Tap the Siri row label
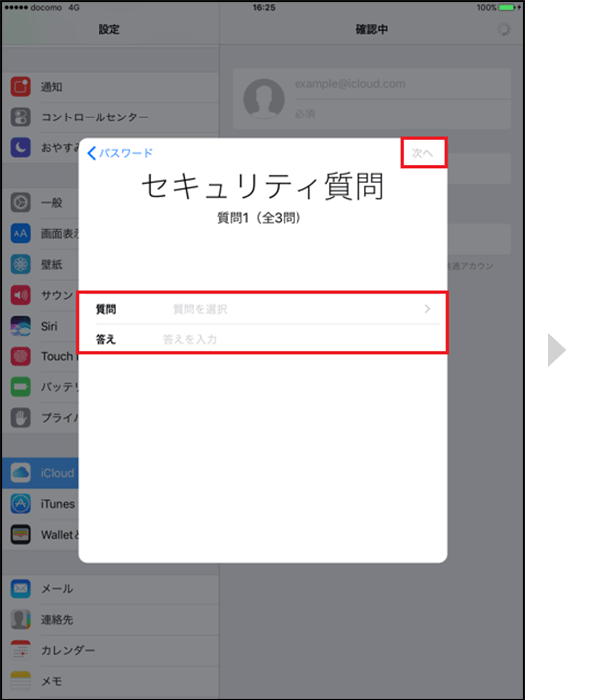This screenshot has width=593, height=700. [49, 326]
